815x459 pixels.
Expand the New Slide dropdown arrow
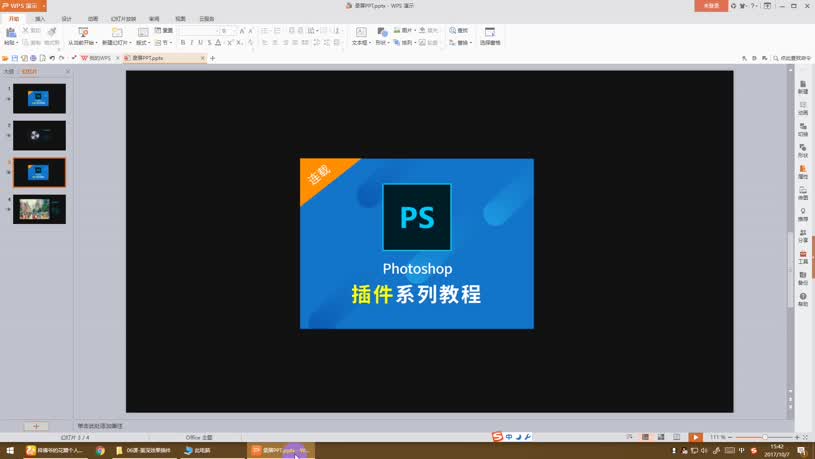click(130, 43)
